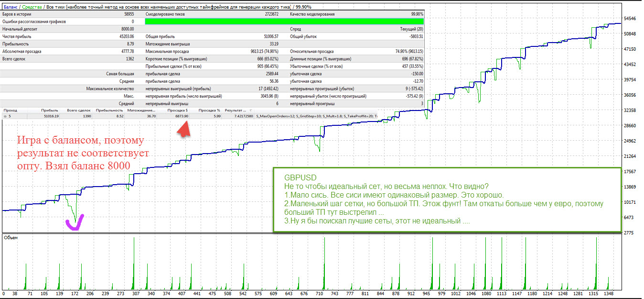This screenshot has height=299, width=644.
Task: Click the Чистая прибыль label
Action: (18, 36)
